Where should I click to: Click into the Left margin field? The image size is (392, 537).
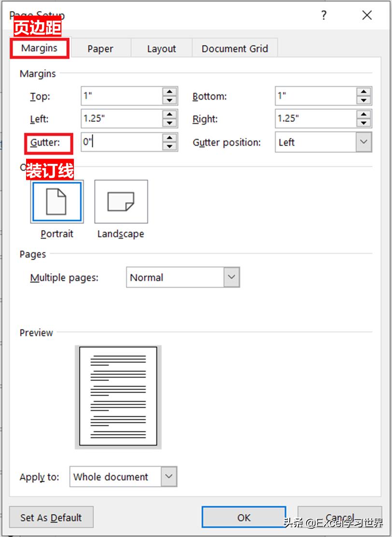pyautogui.click(x=122, y=119)
